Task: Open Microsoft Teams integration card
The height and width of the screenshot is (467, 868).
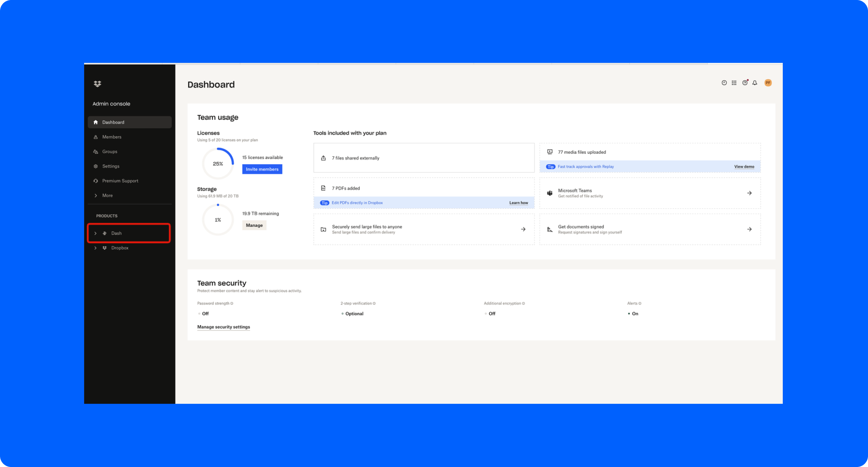Action: (650, 193)
